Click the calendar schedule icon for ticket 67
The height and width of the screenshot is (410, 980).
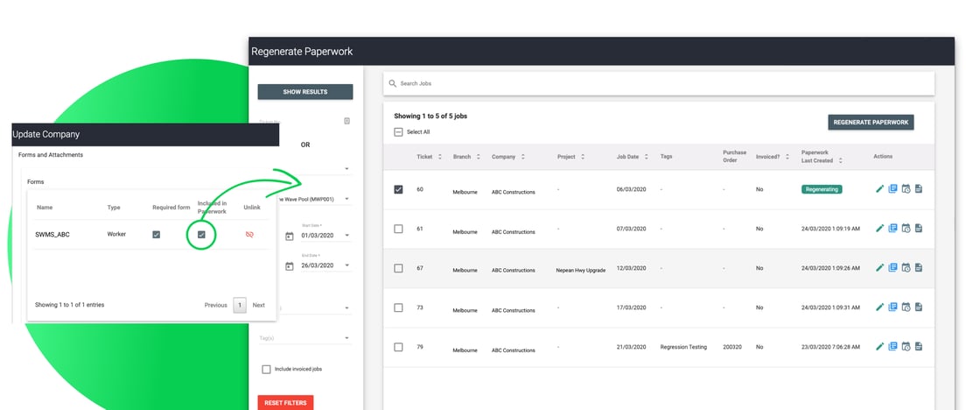(x=906, y=268)
